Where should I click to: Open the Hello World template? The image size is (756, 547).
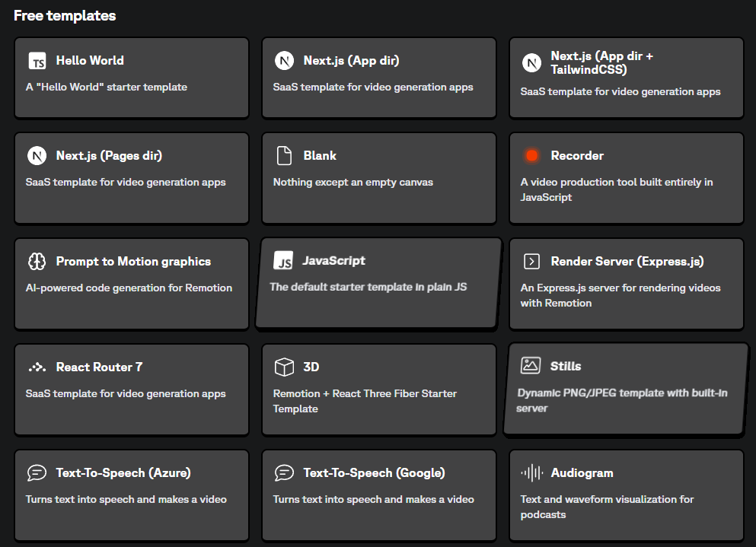[132, 78]
